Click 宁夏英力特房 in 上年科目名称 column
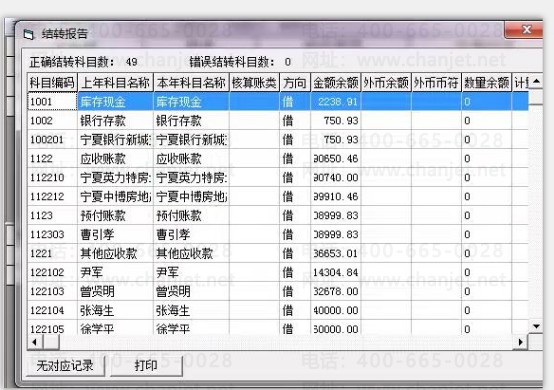This screenshot has height=390, width=554. tap(116, 177)
